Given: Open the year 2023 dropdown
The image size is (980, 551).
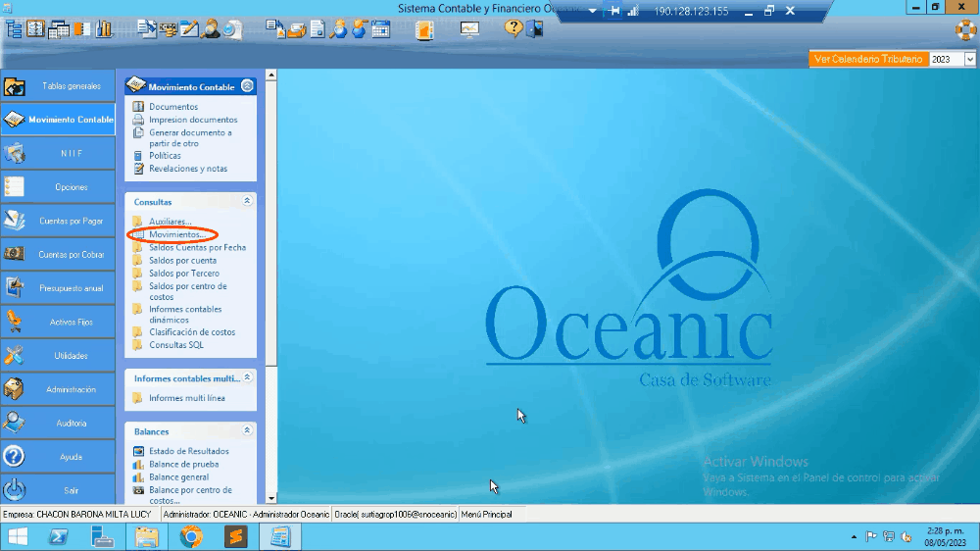Looking at the screenshot, I should pos(970,60).
